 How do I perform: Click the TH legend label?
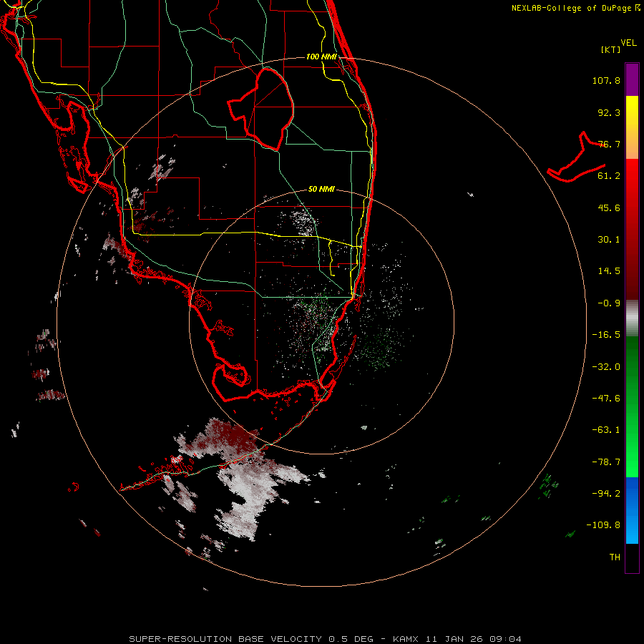click(x=615, y=557)
